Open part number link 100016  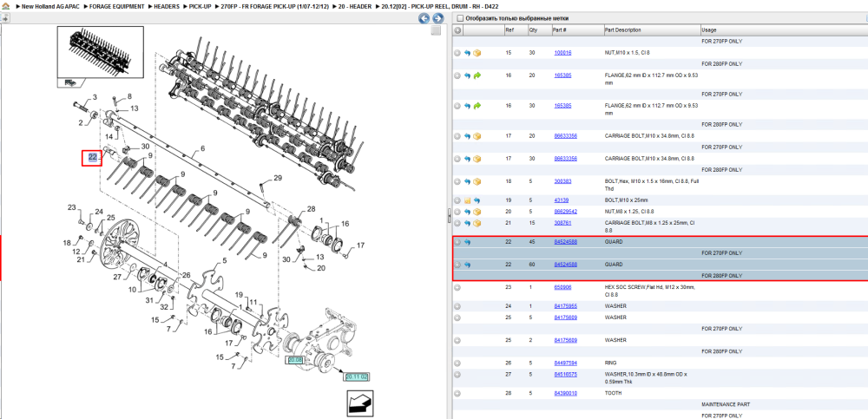[x=562, y=53]
